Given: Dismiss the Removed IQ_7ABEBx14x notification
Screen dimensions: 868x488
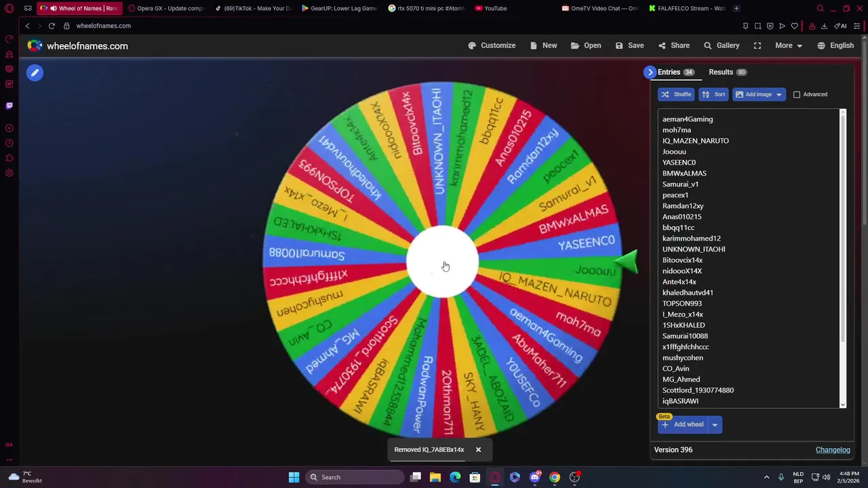Looking at the screenshot, I should (478, 449).
